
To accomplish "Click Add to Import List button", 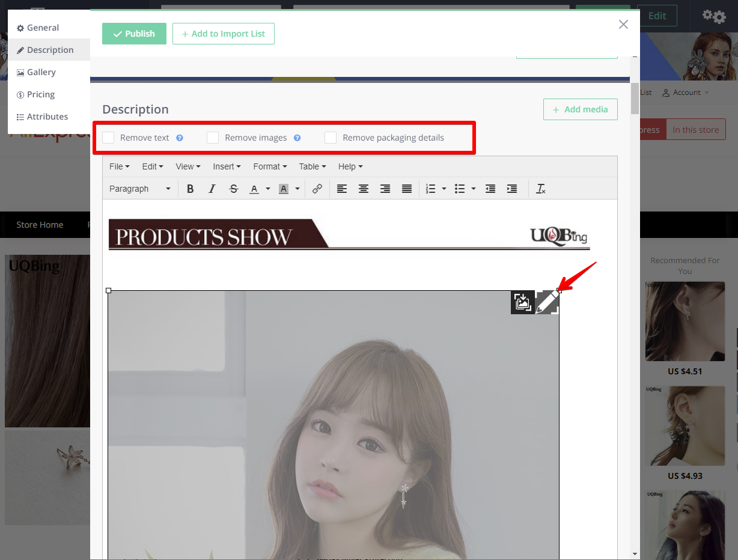I will (224, 34).
